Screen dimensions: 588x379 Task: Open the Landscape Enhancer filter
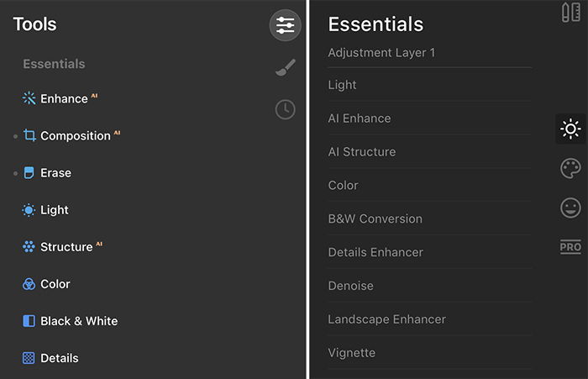click(x=387, y=319)
